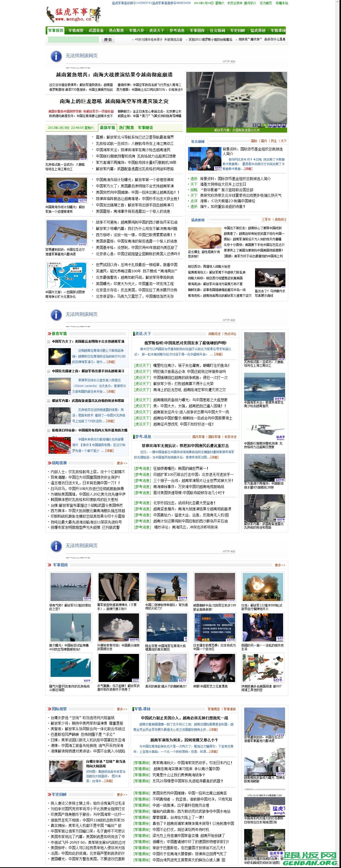Screen dimensions: 341x868
Task: Open the IMF candidate man photo thumbnail
Action: pyautogui.click(x=204, y=159)
